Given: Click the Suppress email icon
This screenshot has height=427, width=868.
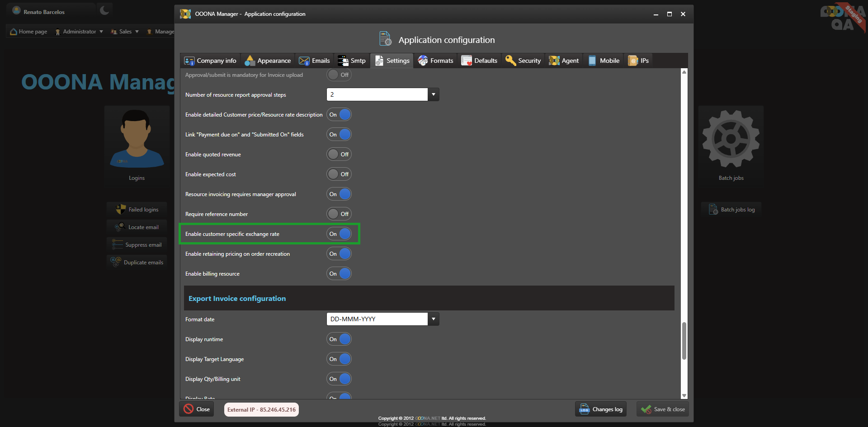Looking at the screenshot, I should tap(118, 244).
